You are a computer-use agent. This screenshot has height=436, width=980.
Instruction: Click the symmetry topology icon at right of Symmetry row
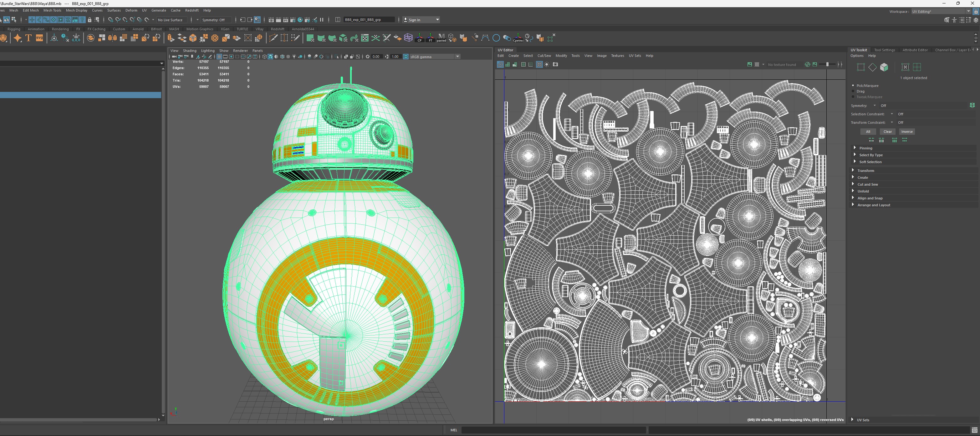click(972, 105)
